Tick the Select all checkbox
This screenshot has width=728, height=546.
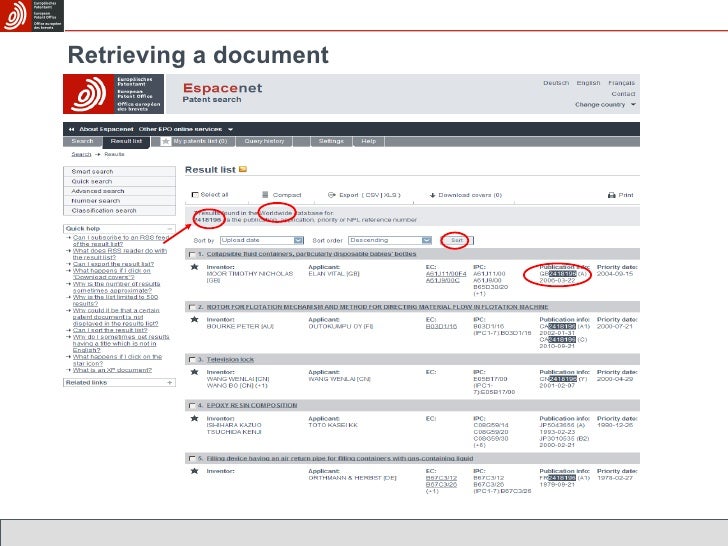(x=195, y=195)
